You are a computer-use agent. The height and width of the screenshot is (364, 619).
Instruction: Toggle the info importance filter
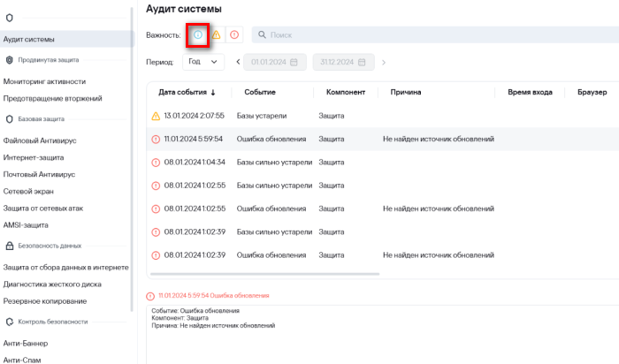coord(198,34)
